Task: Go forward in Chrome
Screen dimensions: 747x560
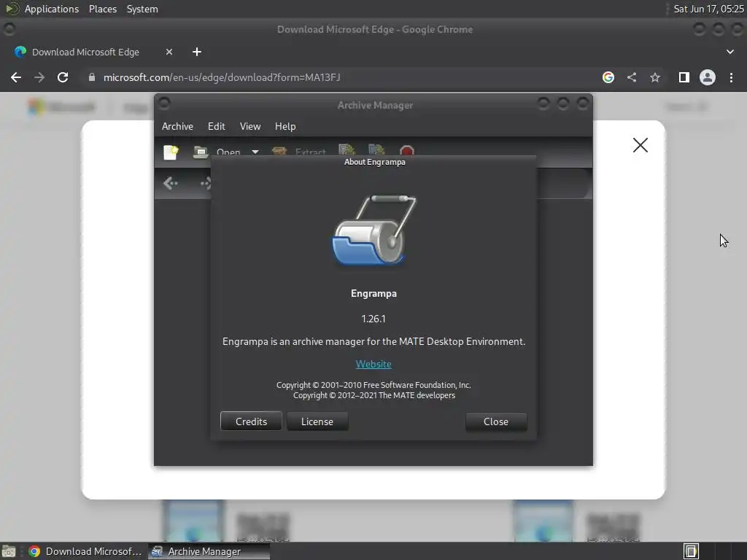Action: tap(39, 77)
